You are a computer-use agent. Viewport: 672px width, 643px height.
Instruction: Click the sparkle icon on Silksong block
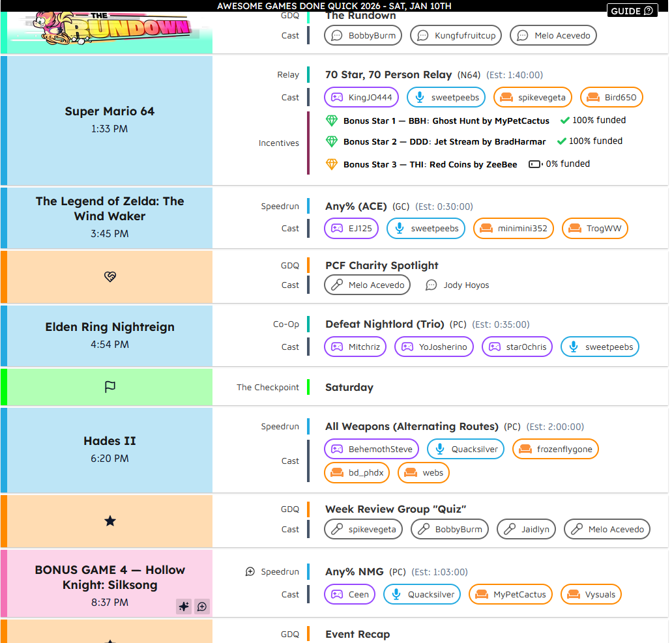tap(184, 607)
